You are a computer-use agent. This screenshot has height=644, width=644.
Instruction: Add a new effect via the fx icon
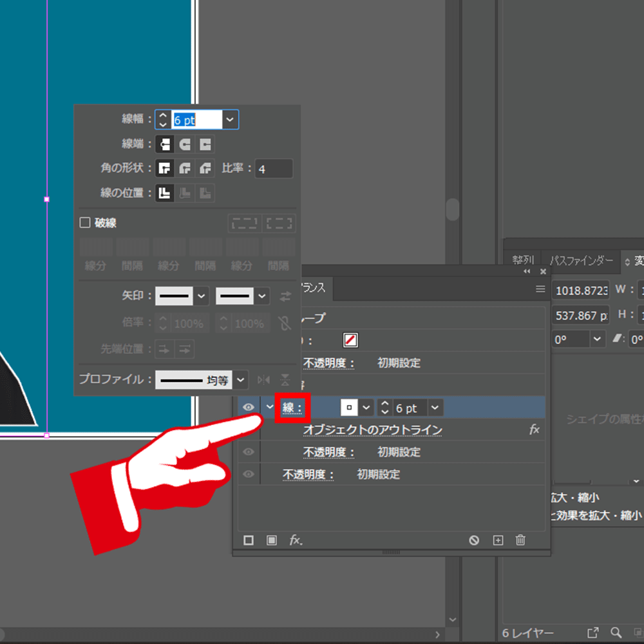(296, 540)
